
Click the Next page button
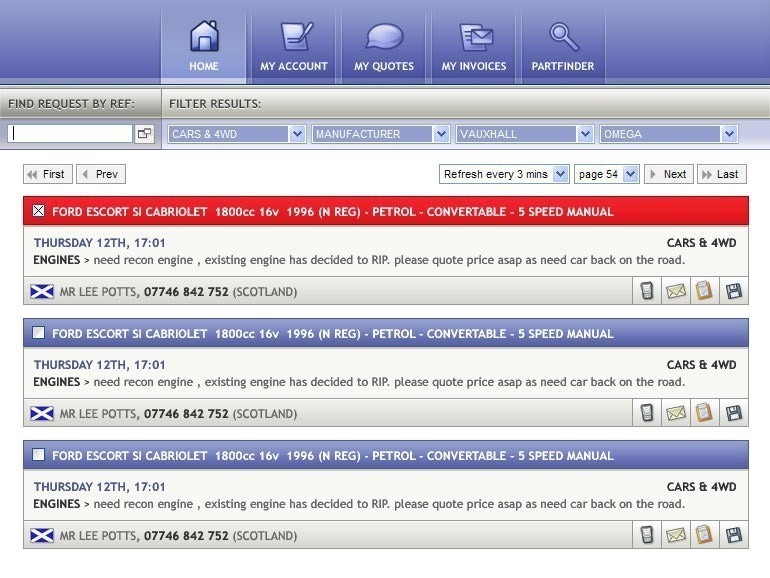(x=667, y=174)
